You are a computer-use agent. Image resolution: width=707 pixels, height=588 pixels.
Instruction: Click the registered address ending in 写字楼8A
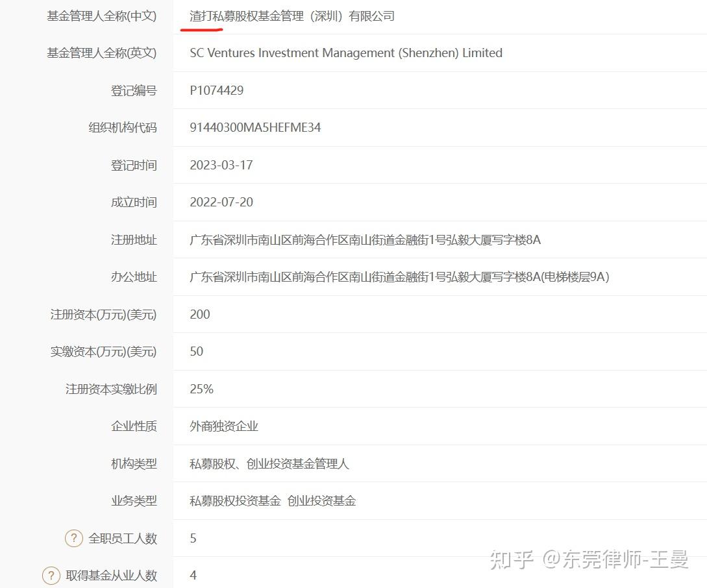pyautogui.click(x=366, y=239)
